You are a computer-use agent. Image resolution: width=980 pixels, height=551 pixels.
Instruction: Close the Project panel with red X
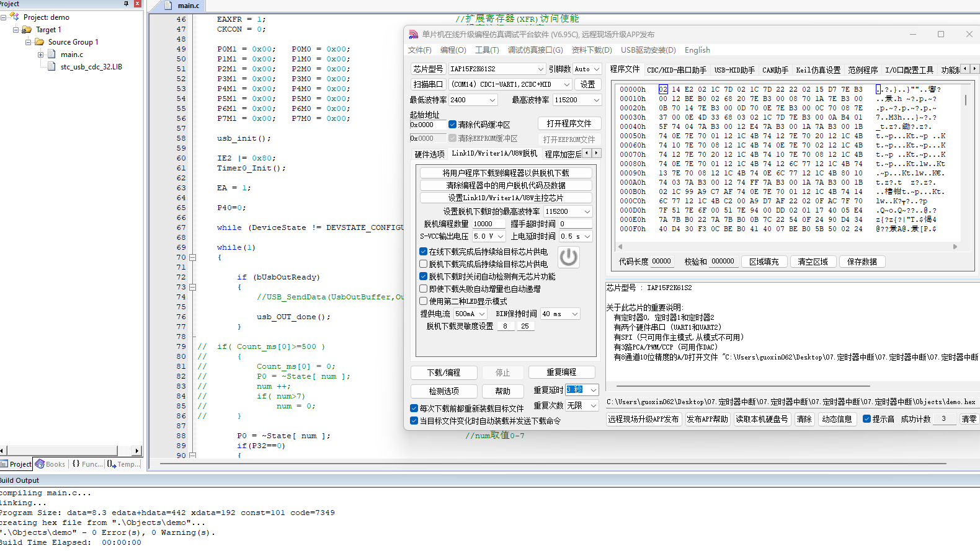coord(138,4)
